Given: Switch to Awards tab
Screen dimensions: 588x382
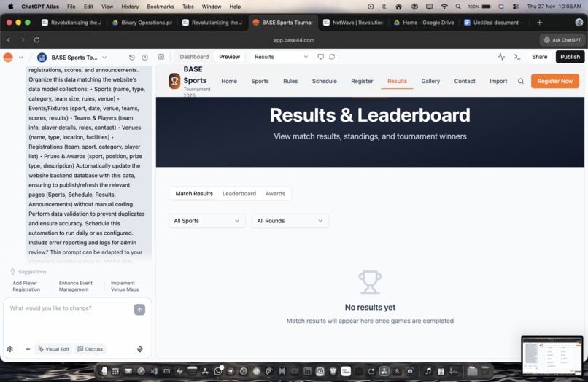Looking at the screenshot, I should click(x=275, y=193).
